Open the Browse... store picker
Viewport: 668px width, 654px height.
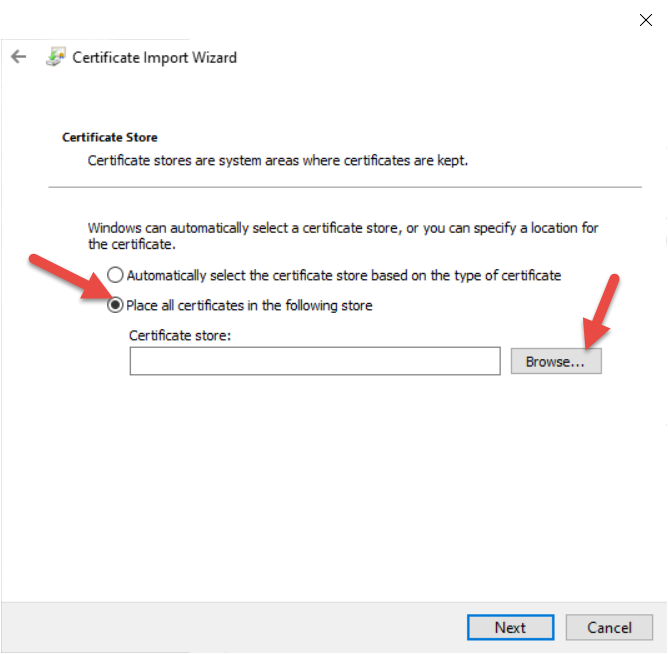555,361
